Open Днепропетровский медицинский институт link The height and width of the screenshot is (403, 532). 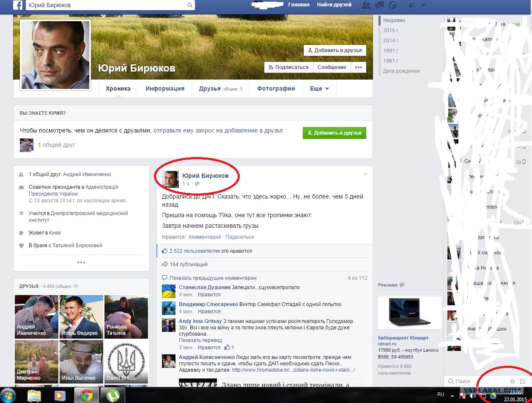click(78, 217)
